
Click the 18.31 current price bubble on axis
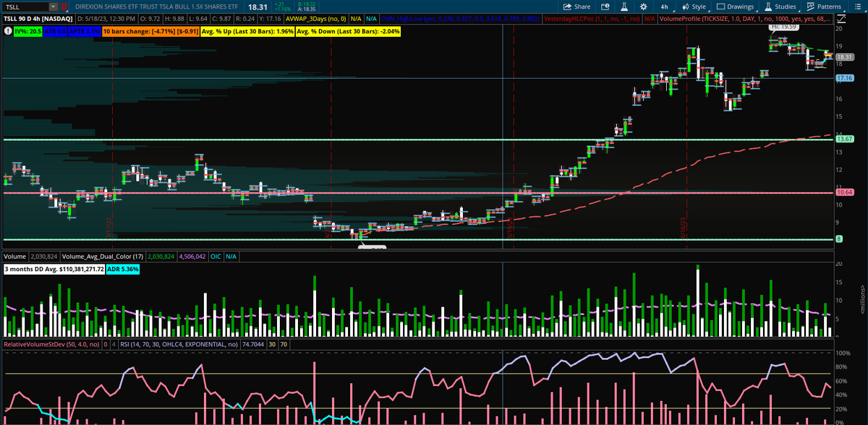pyautogui.click(x=844, y=56)
